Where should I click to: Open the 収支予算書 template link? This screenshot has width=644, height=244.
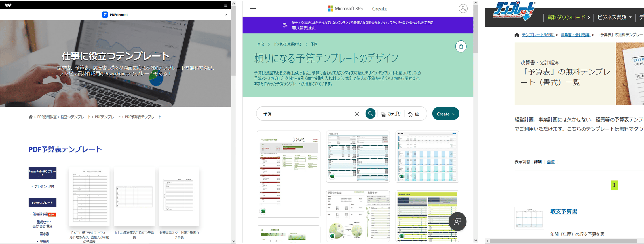(563, 211)
